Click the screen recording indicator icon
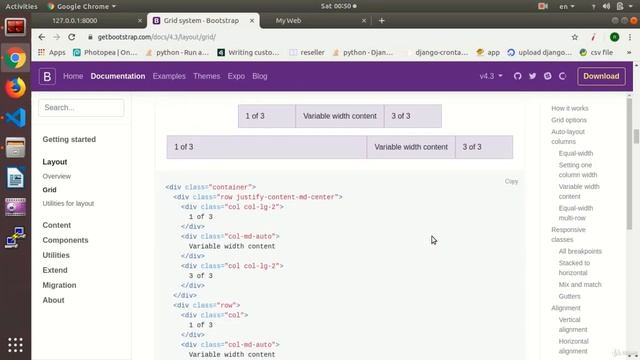 (542, 6)
